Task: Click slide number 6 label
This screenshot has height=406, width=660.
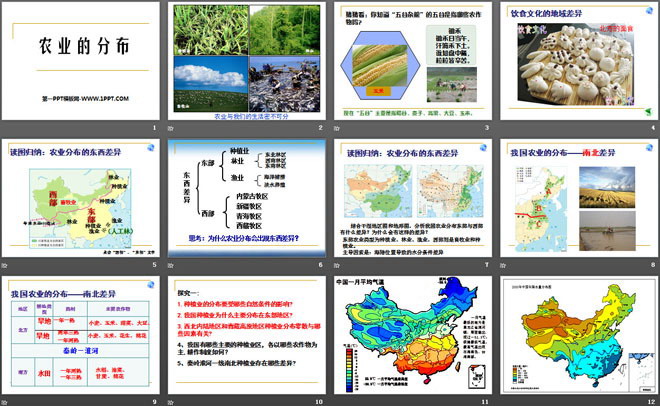Action: (x=320, y=265)
